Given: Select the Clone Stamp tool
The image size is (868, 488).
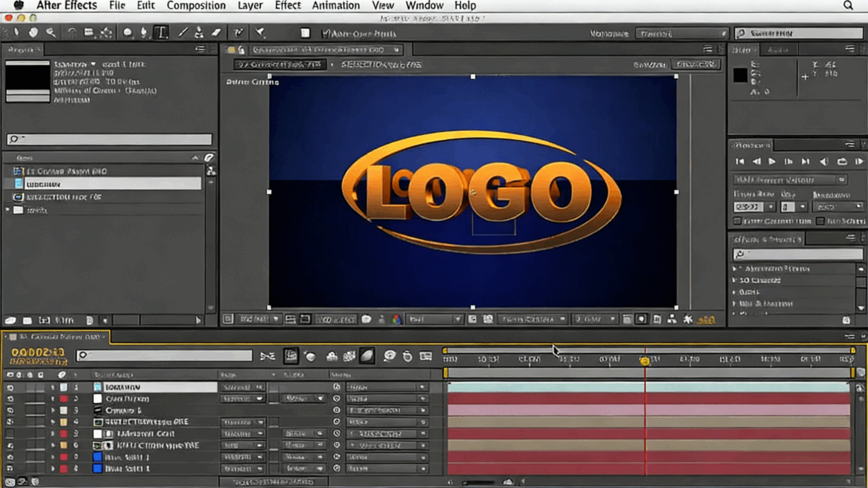Looking at the screenshot, I should tap(199, 33).
